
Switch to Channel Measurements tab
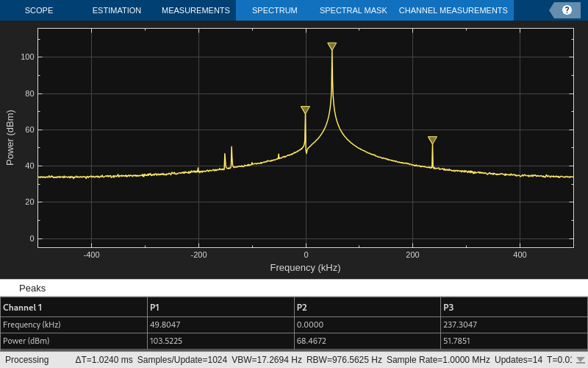453,10
